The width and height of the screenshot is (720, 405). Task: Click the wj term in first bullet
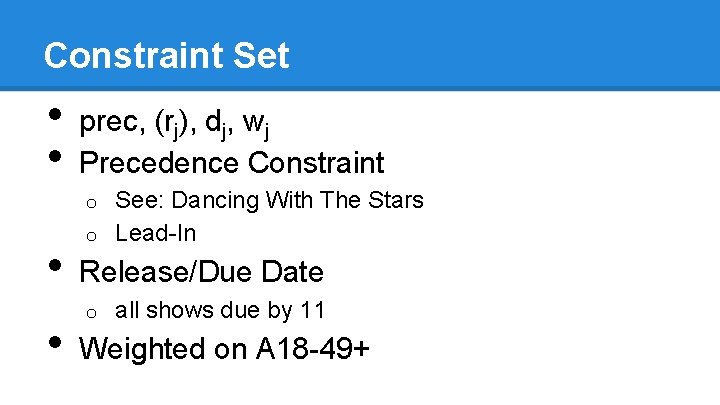pos(256,125)
